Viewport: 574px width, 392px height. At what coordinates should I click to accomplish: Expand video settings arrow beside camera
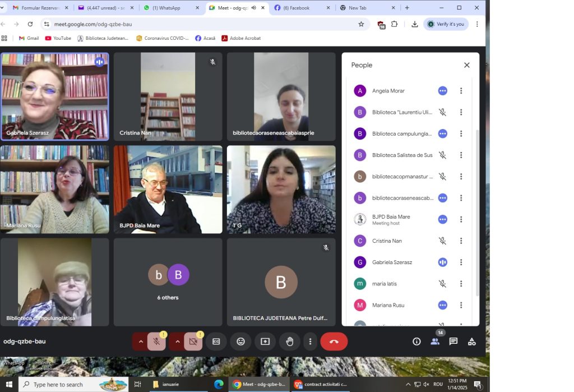click(178, 342)
